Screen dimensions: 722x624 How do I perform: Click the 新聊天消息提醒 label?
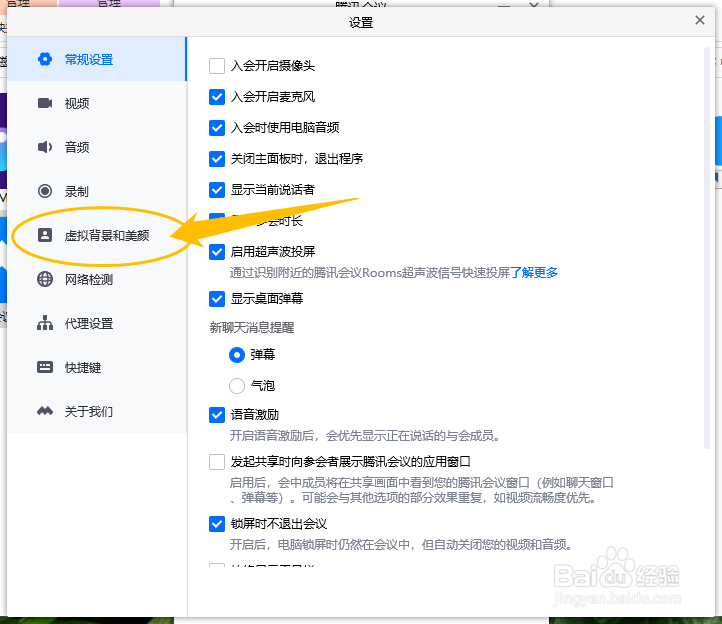pos(252,327)
